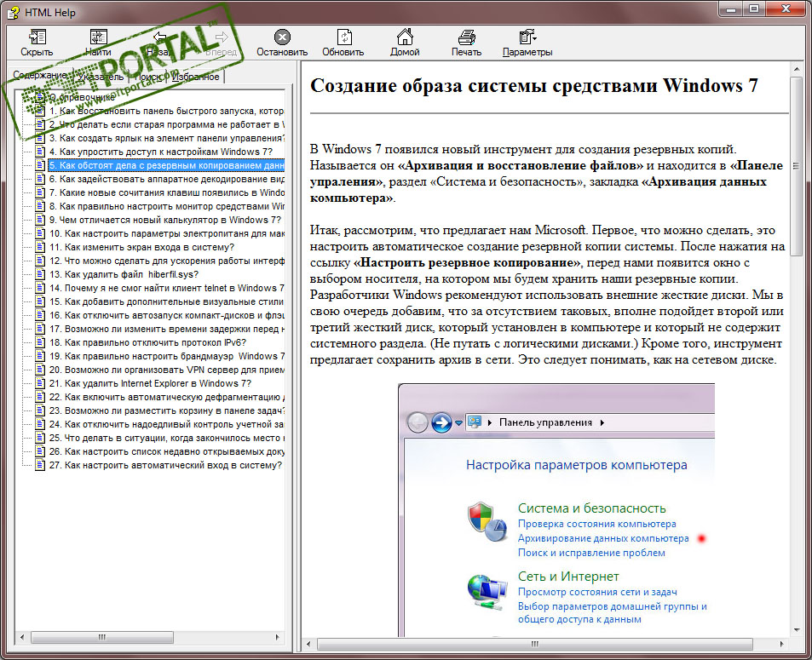This screenshot has height=660, width=812.
Task: Go back with the Назад icon
Action: coord(159,37)
